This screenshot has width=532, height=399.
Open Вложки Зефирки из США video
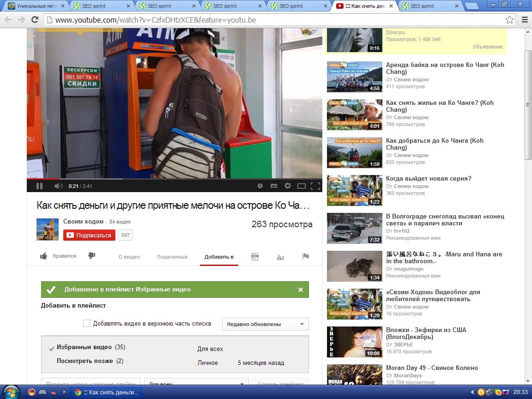[x=426, y=333]
